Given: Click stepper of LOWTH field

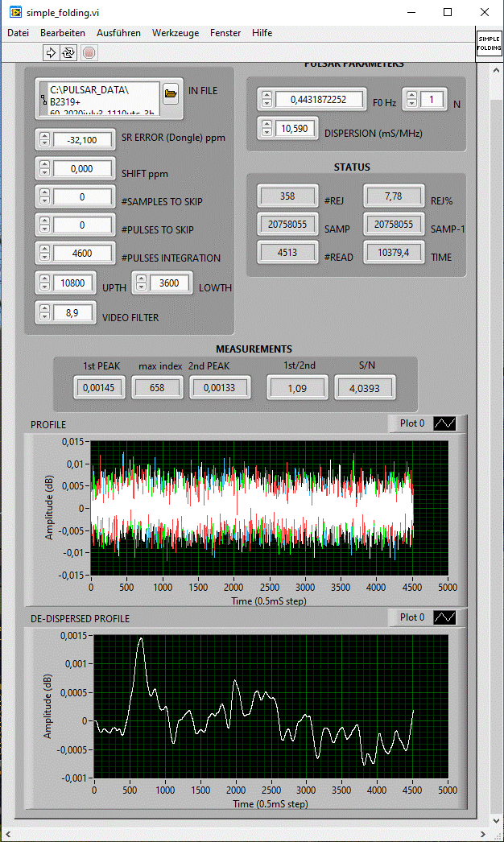Looking at the screenshot, I should (142, 283).
